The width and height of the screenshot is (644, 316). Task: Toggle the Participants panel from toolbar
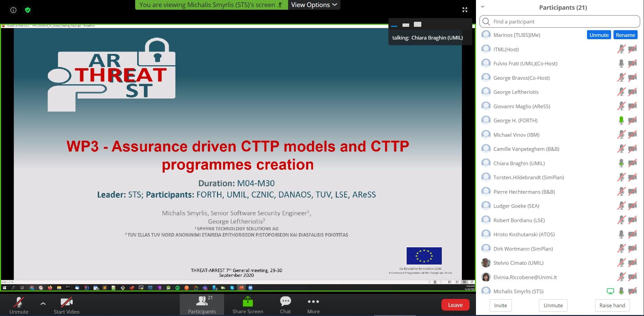(x=202, y=305)
